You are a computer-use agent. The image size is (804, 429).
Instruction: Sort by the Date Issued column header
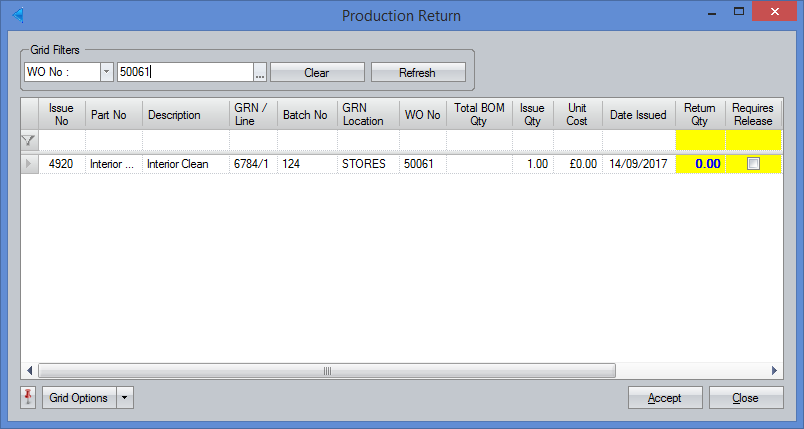pos(638,115)
